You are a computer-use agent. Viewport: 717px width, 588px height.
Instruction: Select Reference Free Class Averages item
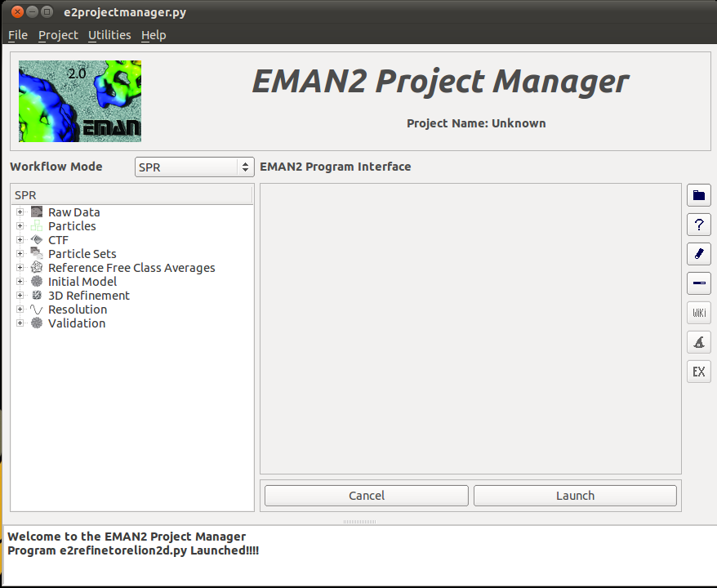(x=131, y=268)
